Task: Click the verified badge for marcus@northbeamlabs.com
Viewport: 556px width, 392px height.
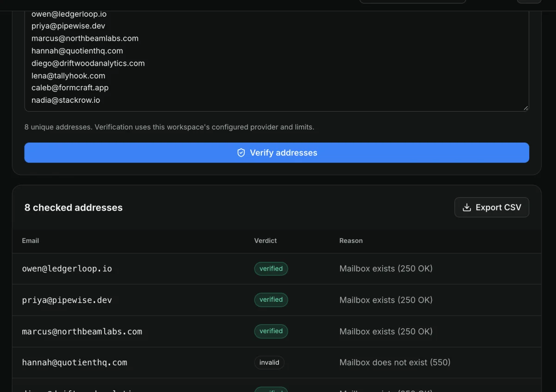Action: pyautogui.click(x=271, y=331)
